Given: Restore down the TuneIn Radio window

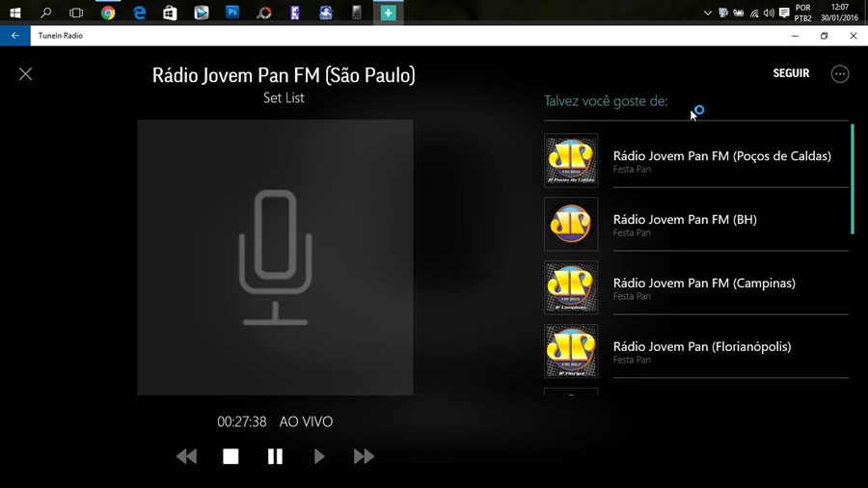Looking at the screenshot, I should (825, 36).
